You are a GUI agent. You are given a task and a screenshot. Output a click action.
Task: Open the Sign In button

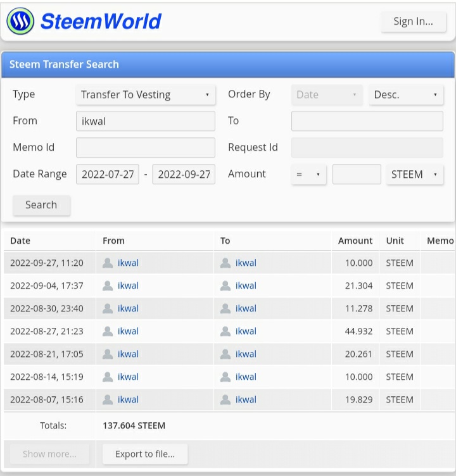tap(413, 22)
